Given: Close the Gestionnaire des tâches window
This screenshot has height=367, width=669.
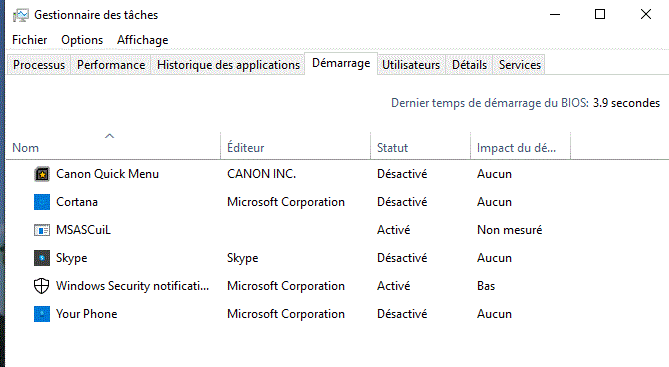Looking at the screenshot, I should (x=646, y=15).
